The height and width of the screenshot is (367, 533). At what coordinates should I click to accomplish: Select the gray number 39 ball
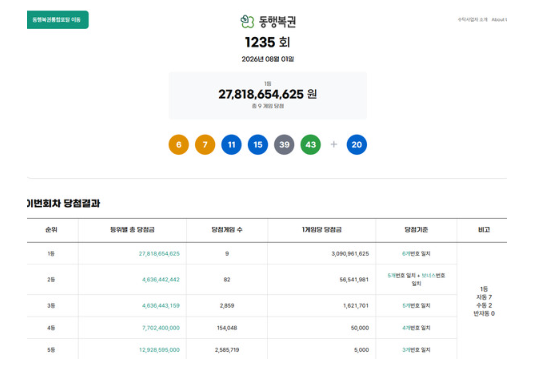284,145
